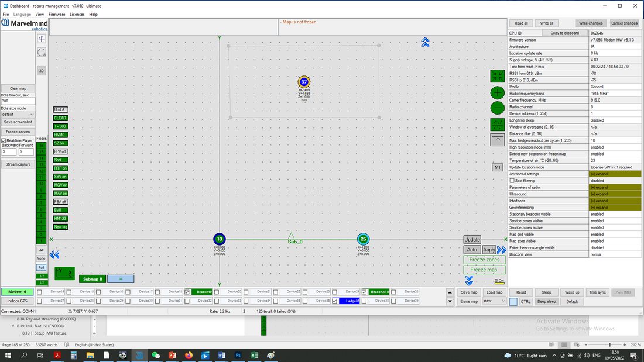Click the green zoom-out minus circle
The image size is (644, 362).
click(498, 108)
